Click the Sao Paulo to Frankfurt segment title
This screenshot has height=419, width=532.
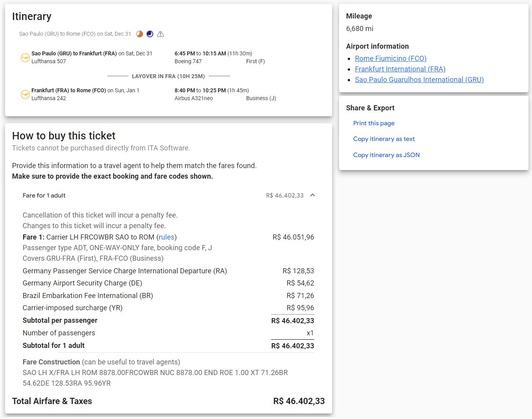pos(74,53)
